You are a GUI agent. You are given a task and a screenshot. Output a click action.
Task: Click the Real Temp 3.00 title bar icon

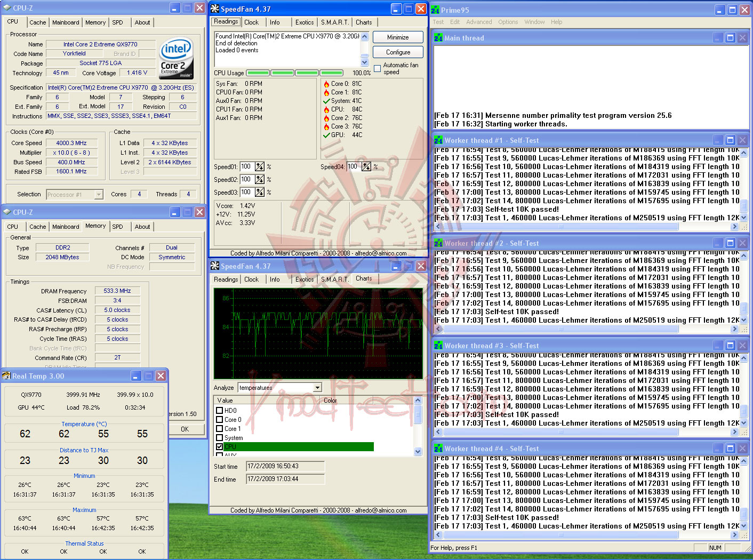6,376
